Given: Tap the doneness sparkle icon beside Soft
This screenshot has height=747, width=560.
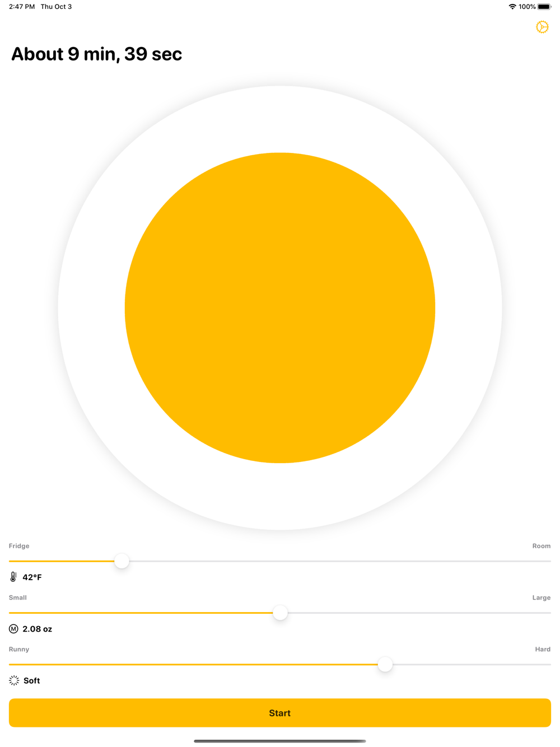Looking at the screenshot, I should pos(14,680).
